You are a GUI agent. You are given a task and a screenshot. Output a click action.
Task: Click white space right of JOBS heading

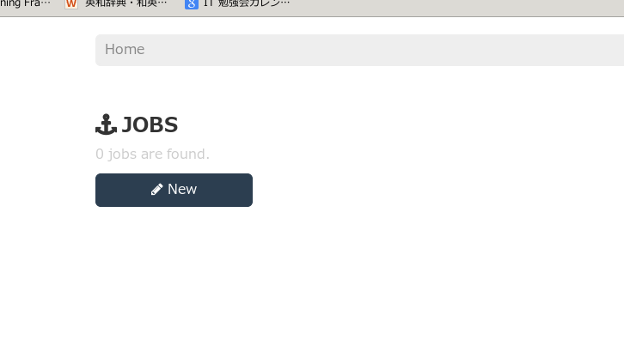click(398, 124)
